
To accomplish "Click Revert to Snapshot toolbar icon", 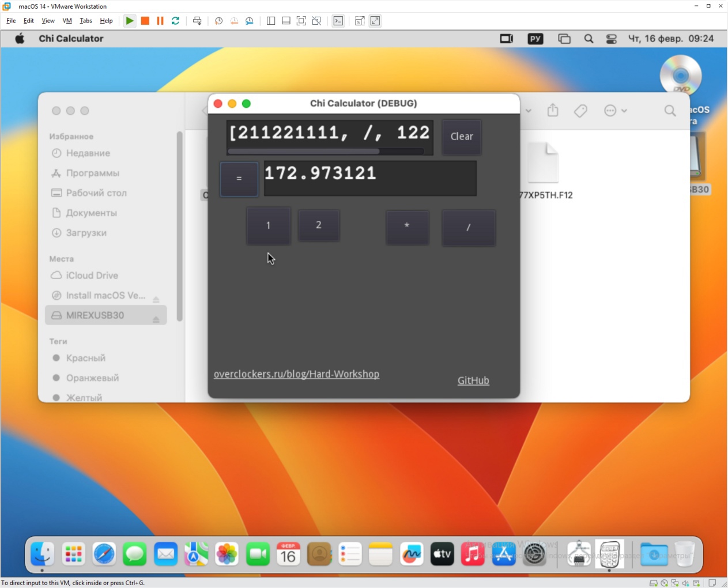I will click(234, 21).
